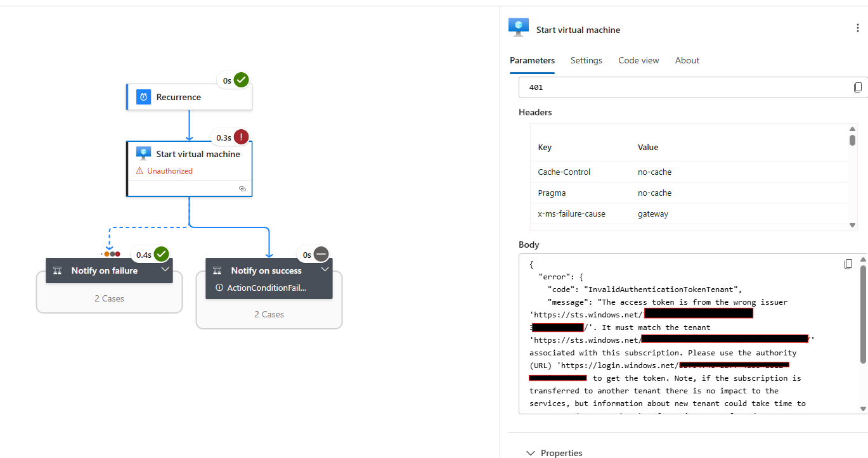Collapse the Notify on failure node

click(x=165, y=269)
